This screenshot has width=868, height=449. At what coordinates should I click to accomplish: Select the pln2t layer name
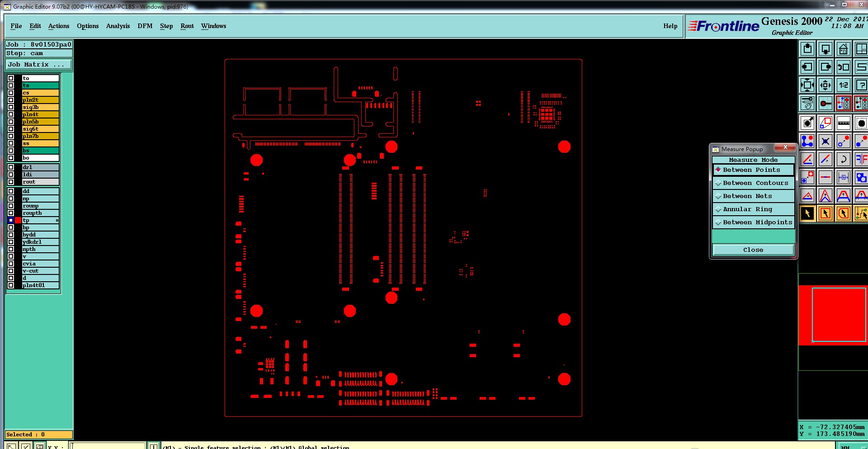point(41,100)
